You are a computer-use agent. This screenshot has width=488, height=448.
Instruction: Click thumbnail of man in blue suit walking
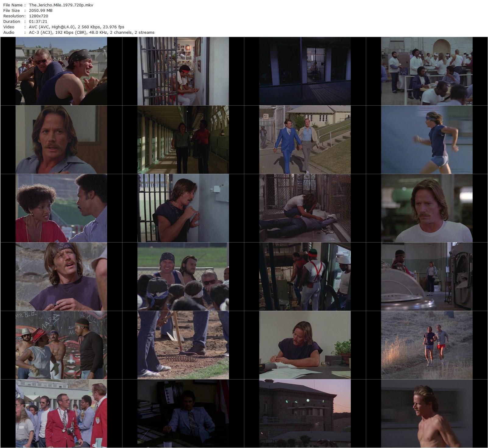point(305,140)
